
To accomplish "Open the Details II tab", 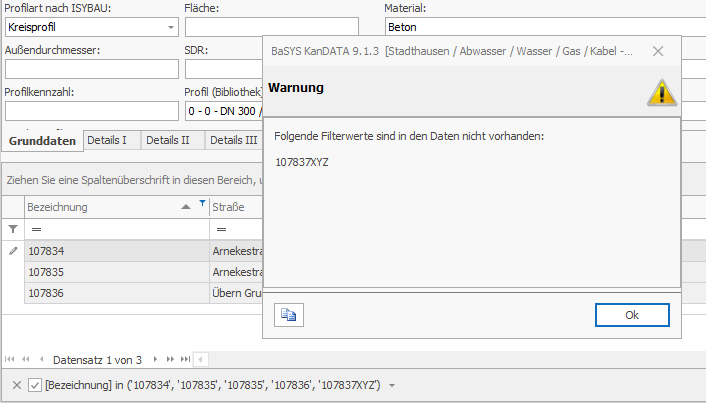I will tap(167, 140).
